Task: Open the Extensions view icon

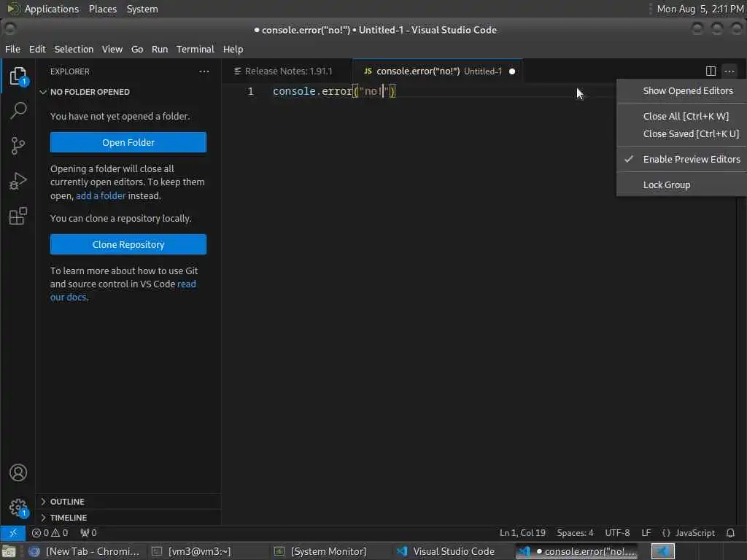Action: (x=18, y=216)
